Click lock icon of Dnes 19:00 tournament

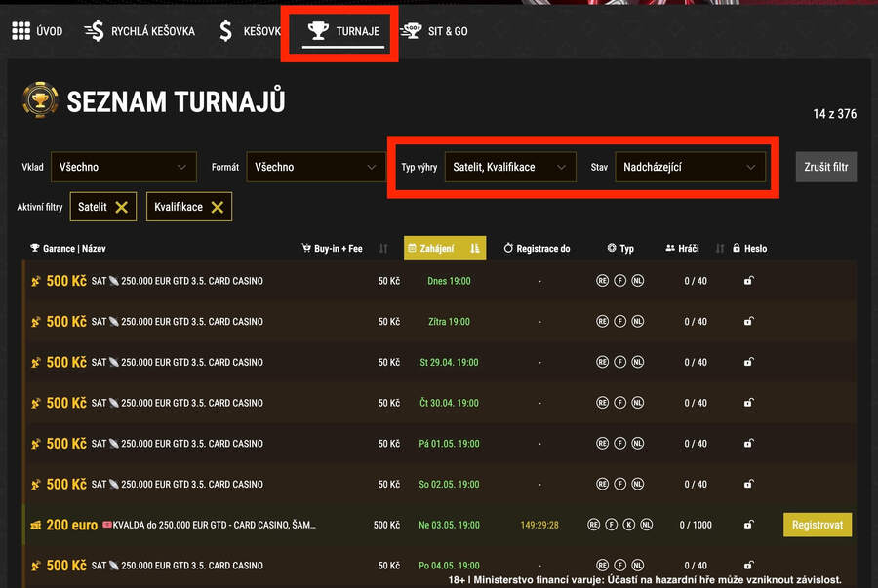click(748, 281)
